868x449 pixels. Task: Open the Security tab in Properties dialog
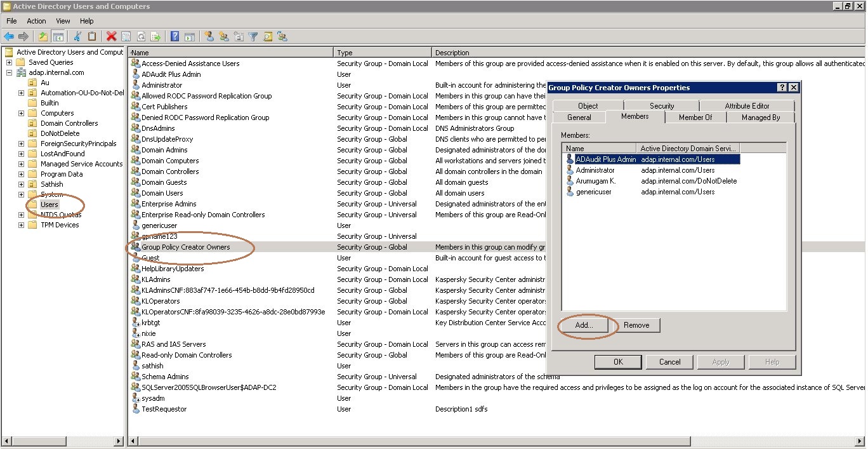pos(662,106)
